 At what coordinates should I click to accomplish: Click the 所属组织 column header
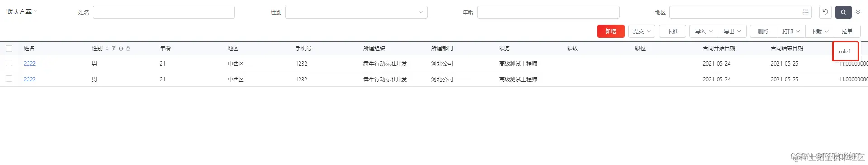point(374,48)
